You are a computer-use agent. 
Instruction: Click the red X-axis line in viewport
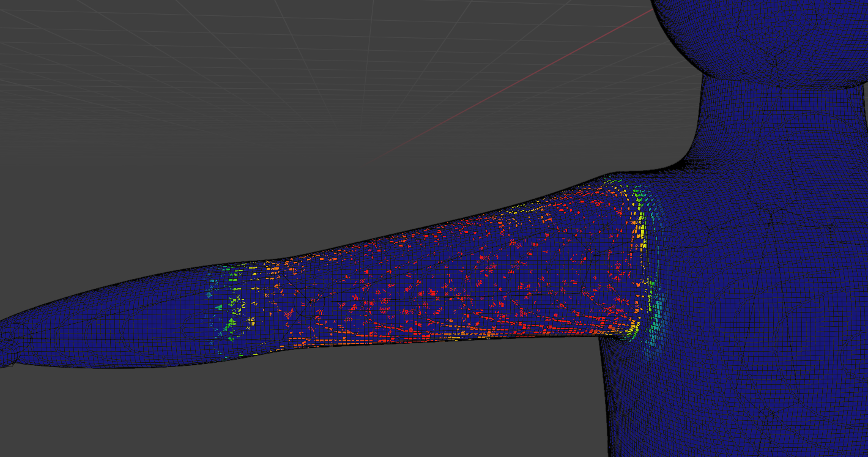click(514, 84)
